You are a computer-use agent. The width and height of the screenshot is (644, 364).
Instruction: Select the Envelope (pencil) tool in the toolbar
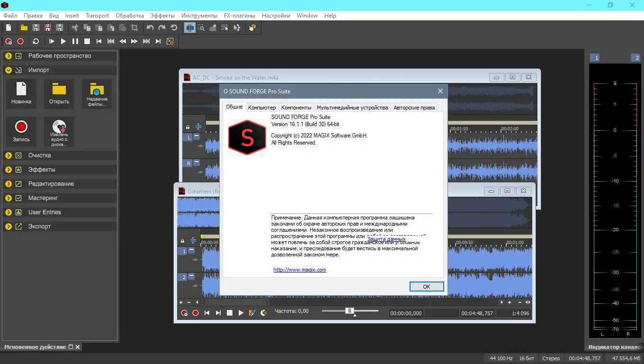[x=213, y=28]
